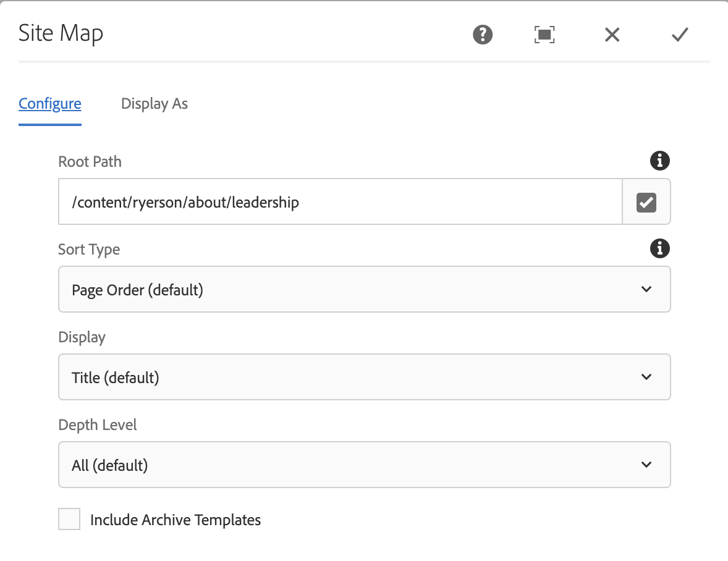728x561 pixels.
Task: Open path picker beside Root Path field
Action: point(646,202)
